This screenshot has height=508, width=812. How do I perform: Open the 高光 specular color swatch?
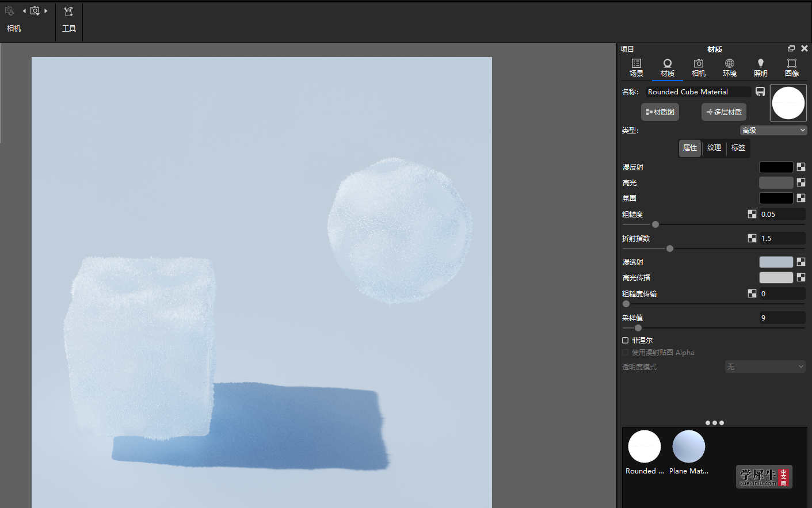pyautogui.click(x=776, y=182)
